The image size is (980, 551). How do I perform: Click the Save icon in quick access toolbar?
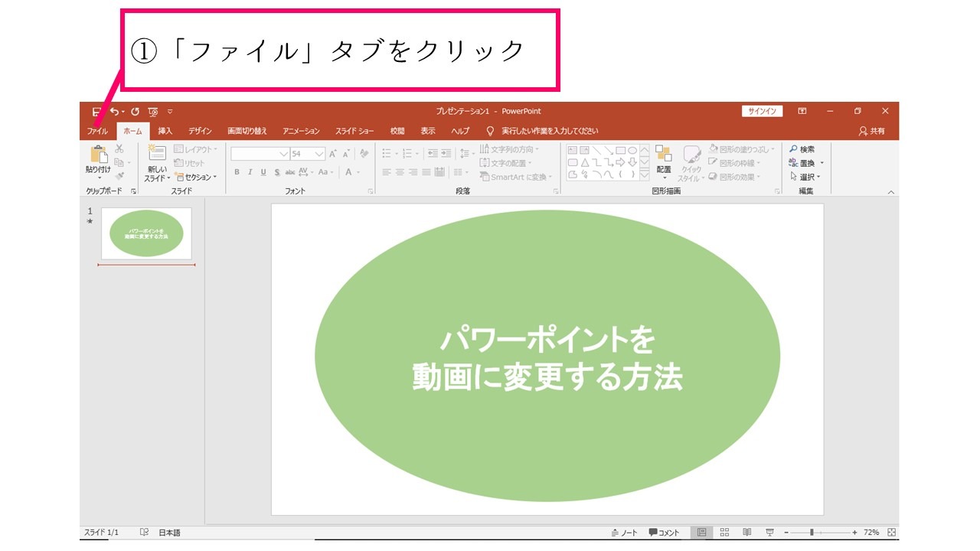[97, 112]
